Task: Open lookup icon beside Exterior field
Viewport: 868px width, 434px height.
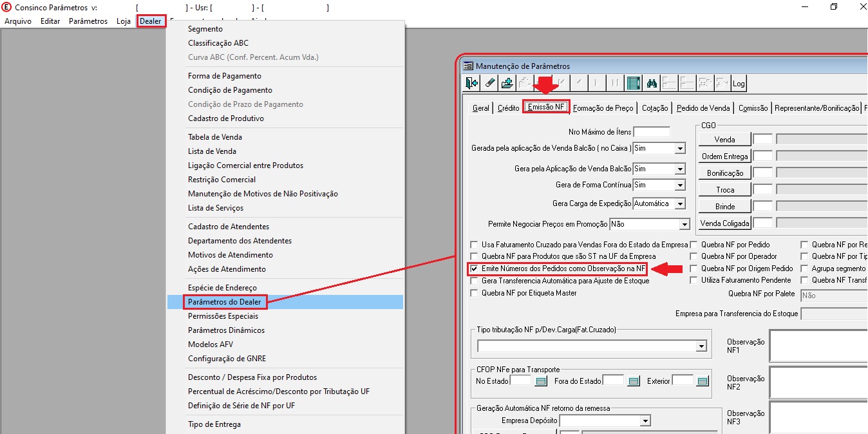Action: (x=703, y=381)
